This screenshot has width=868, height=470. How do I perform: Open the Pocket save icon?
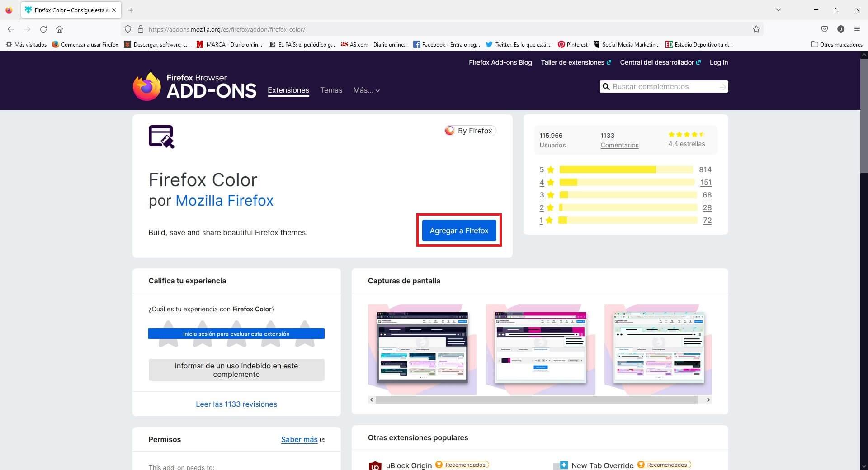click(825, 29)
